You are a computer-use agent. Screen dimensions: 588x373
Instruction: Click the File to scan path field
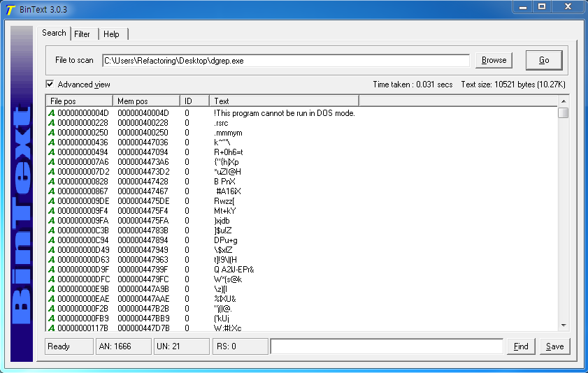[x=286, y=61]
